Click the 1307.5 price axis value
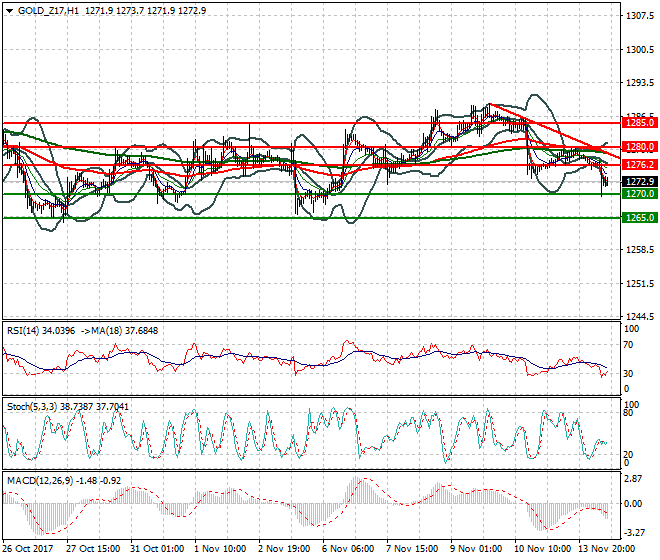This screenshot has height=560, width=660. tap(640, 16)
